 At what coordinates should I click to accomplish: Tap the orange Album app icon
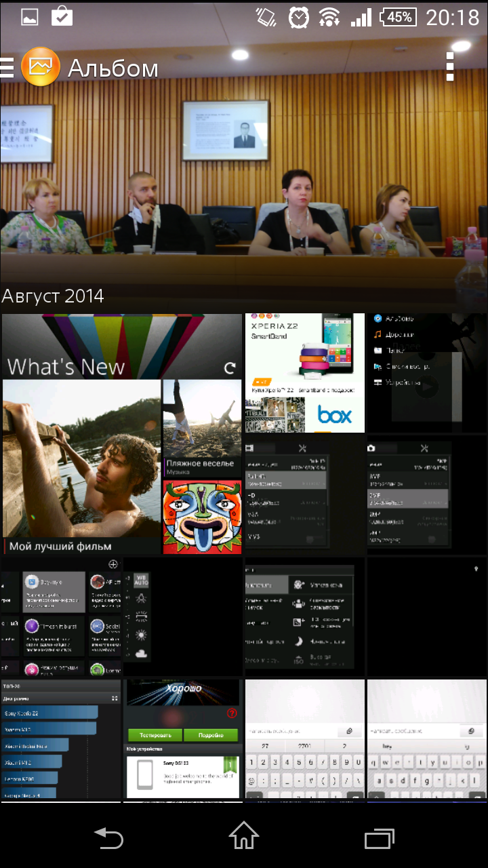[41, 67]
